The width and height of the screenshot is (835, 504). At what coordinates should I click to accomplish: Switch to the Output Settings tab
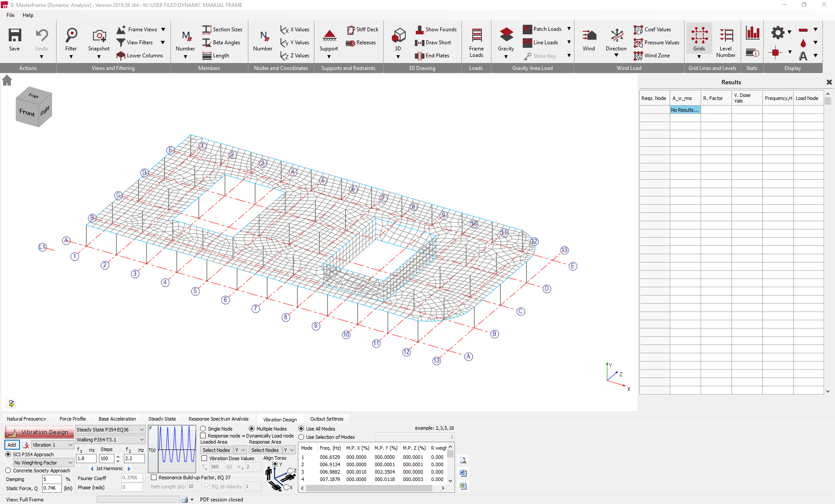327,419
